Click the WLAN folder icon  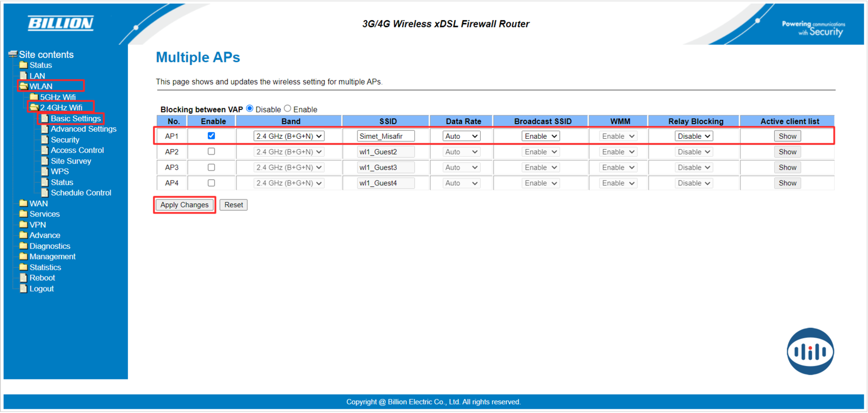coord(23,86)
